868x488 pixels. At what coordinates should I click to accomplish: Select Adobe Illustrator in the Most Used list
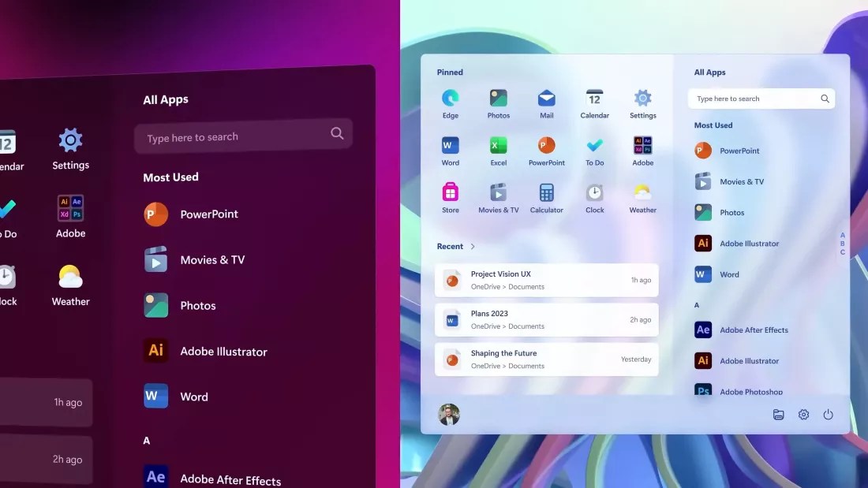tap(748, 243)
